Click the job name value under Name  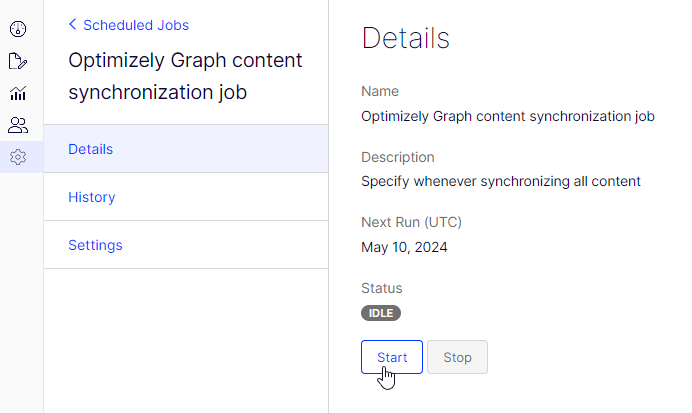click(507, 116)
